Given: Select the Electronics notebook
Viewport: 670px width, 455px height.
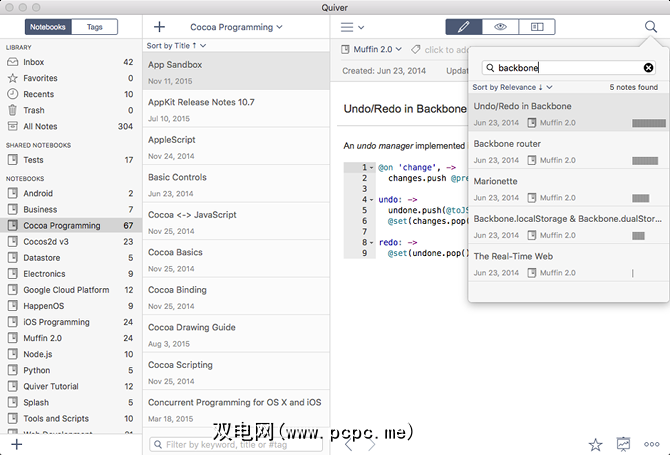Looking at the screenshot, I should 71,273.
